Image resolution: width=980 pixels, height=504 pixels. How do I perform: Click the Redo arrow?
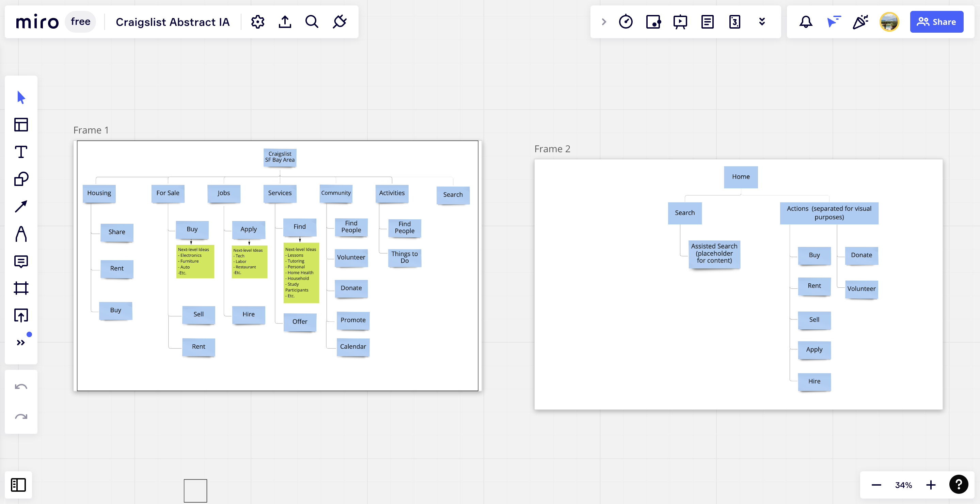[21, 416]
